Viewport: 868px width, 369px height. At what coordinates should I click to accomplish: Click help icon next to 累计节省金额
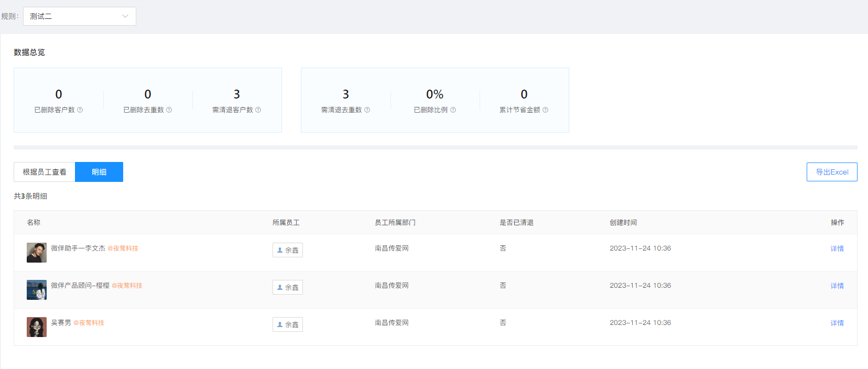click(546, 110)
